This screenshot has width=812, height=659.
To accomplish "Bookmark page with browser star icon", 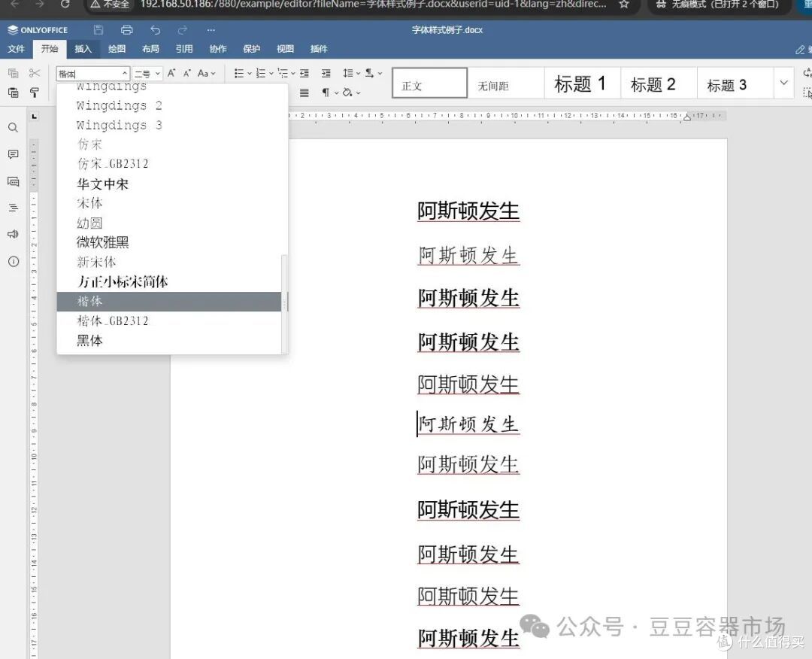I will 624,5.
